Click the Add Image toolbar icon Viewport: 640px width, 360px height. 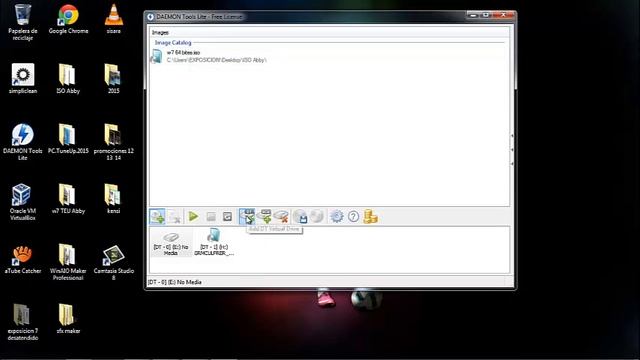click(x=157, y=216)
